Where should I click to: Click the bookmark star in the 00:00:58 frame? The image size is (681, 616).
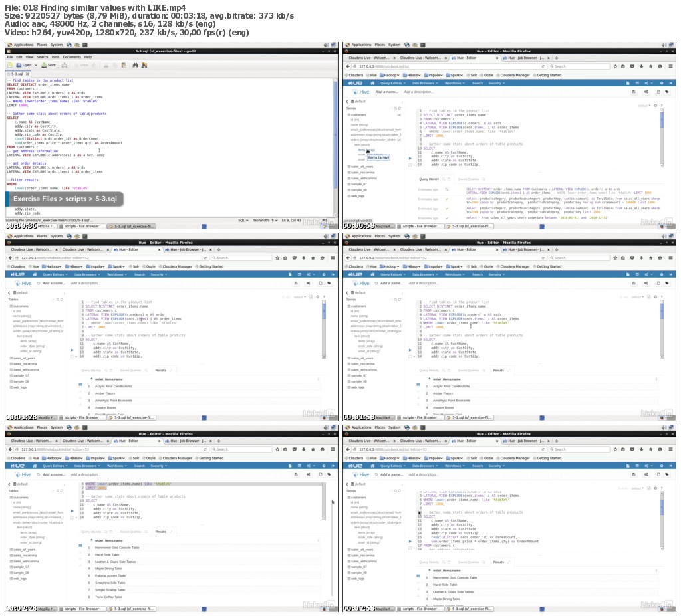point(615,66)
